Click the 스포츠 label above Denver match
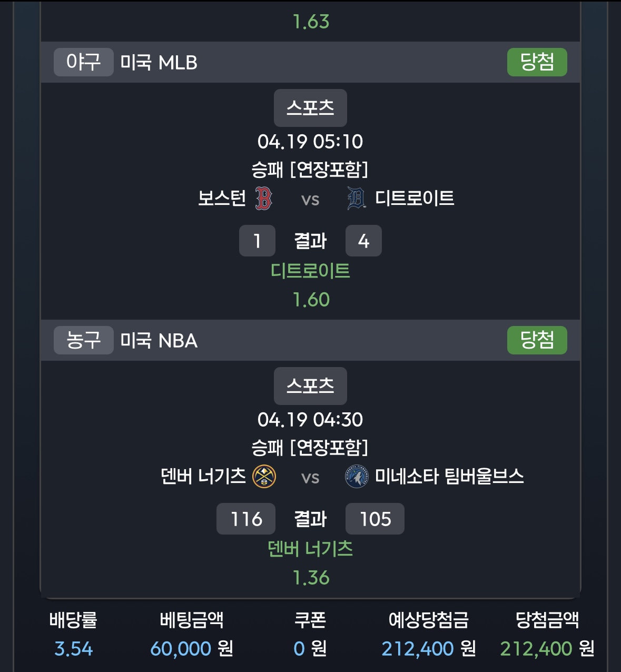This screenshot has width=621, height=672. pos(310,386)
